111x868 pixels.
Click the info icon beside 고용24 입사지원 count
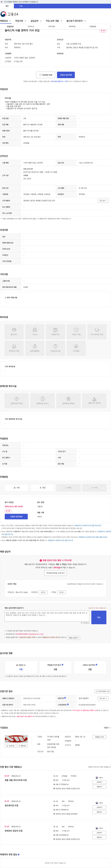click(x=97, y=665)
